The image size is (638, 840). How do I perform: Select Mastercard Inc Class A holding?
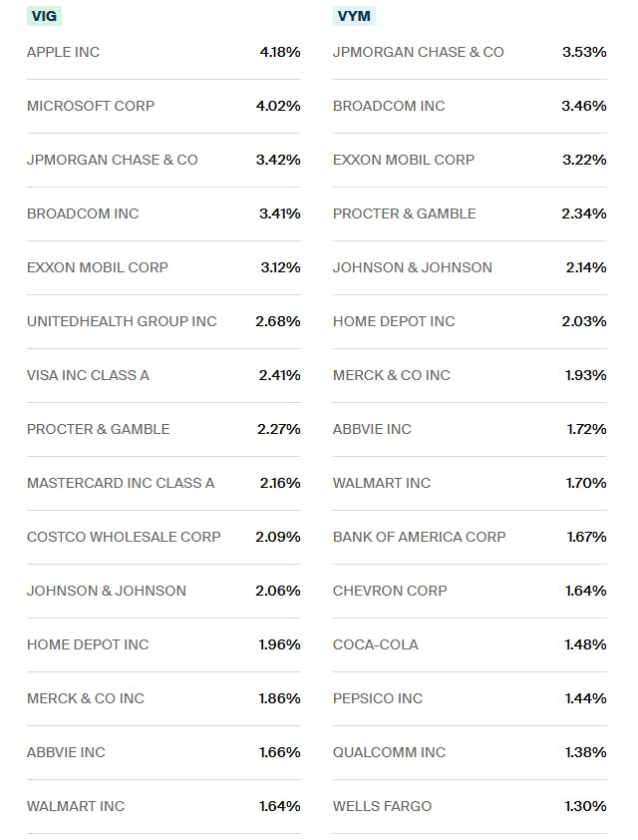[x=121, y=483]
